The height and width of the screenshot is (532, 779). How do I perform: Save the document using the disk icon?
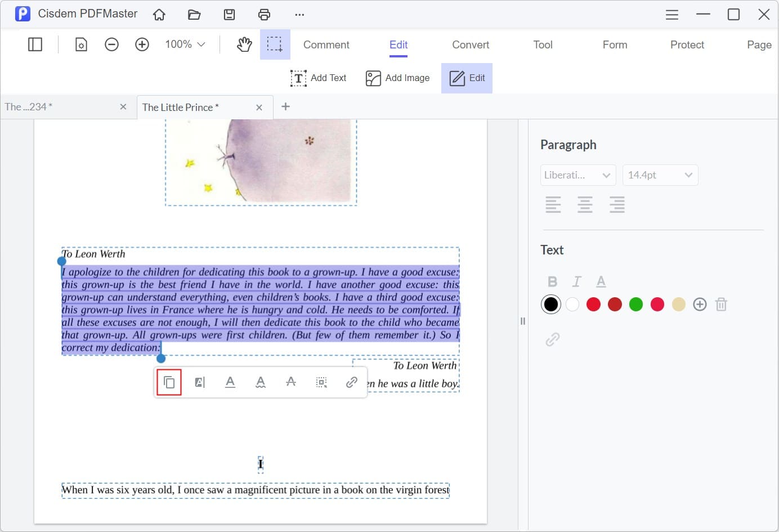[x=229, y=15]
